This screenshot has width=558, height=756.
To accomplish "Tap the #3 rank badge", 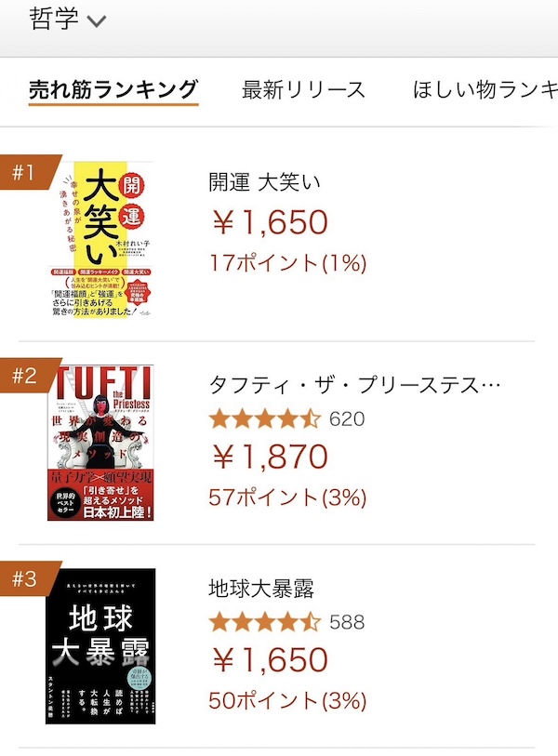I will click(24, 580).
